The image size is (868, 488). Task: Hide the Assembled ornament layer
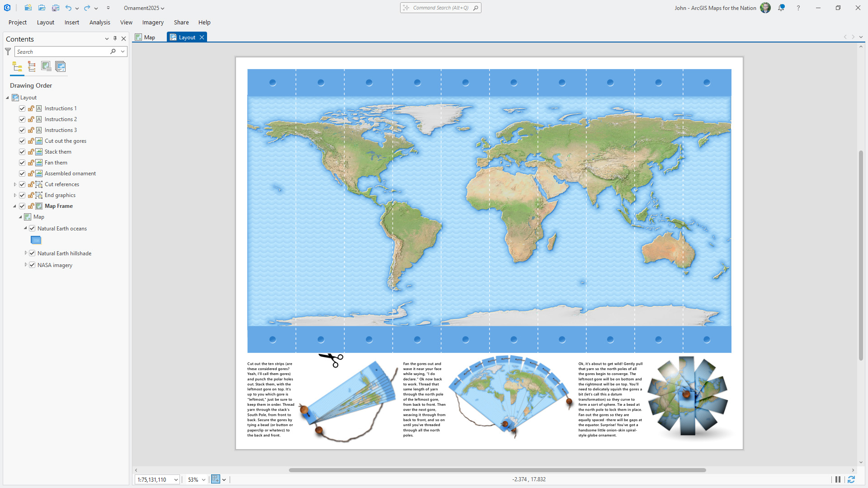coord(22,173)
